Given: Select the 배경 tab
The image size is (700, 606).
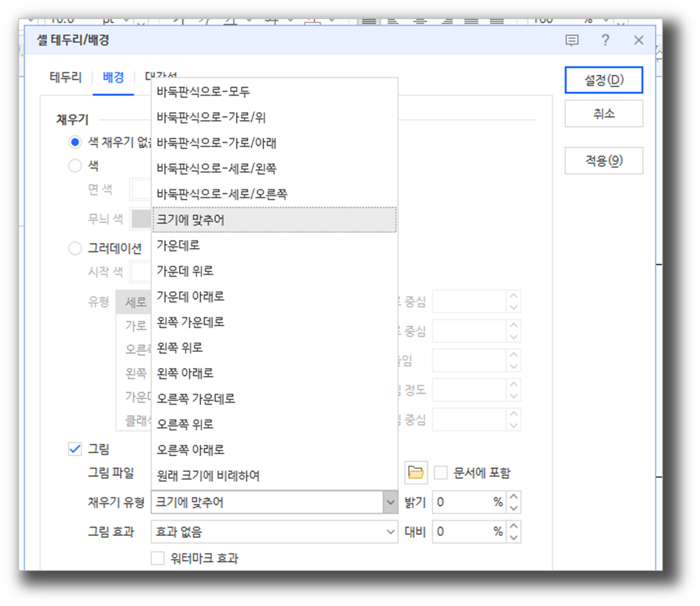Looking at the screenshot, I should 113,77.
